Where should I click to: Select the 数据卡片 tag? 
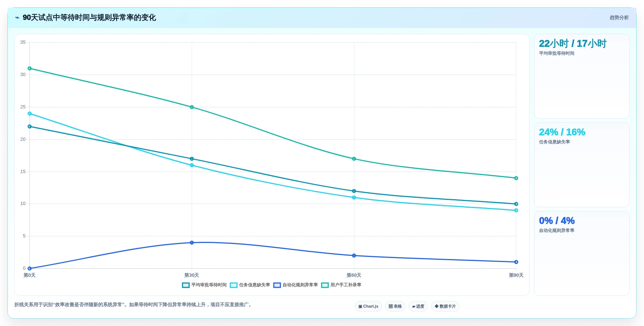[445, 306]
